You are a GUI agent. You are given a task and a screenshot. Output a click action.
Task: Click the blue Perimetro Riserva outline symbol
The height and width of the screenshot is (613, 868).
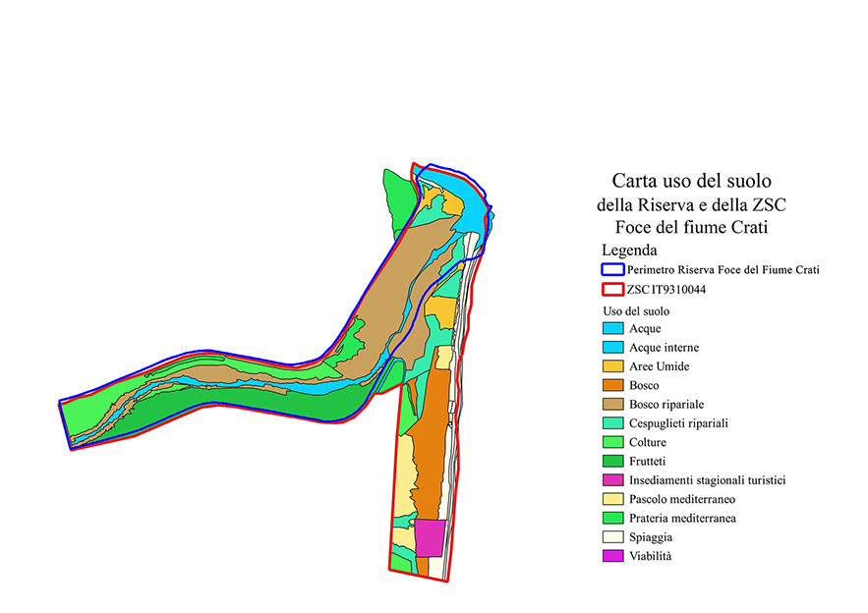click(x=612, y=269)
